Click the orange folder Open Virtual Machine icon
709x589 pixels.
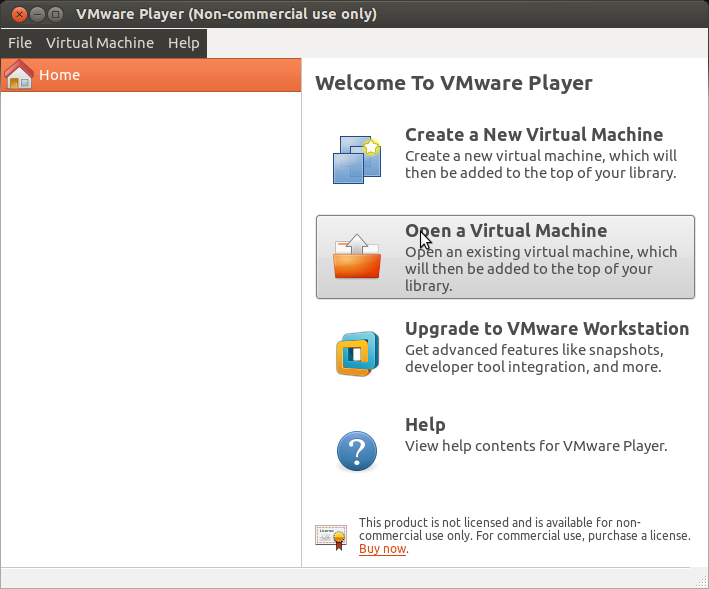click(357, 257)
